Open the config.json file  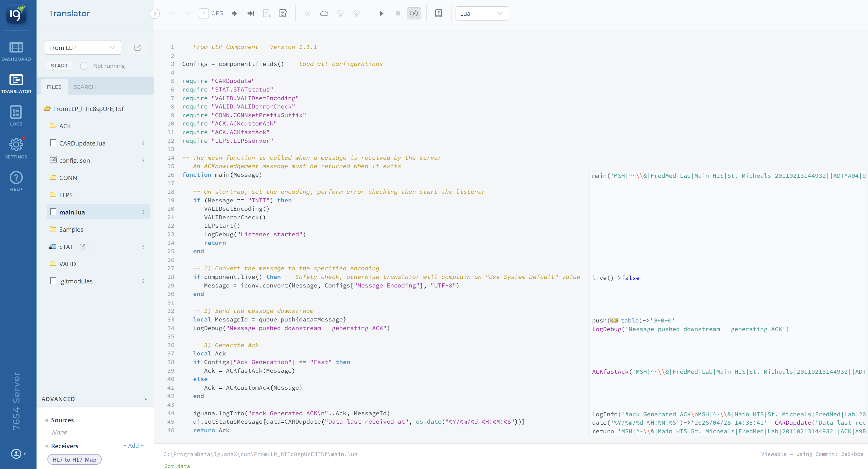(70, 160)
